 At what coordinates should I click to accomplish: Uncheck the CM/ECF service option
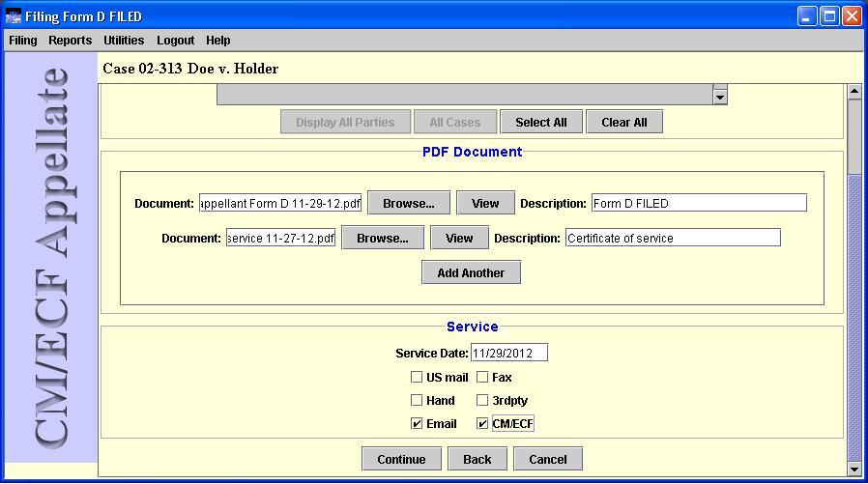pyautogui.click(x=482, y=424)
